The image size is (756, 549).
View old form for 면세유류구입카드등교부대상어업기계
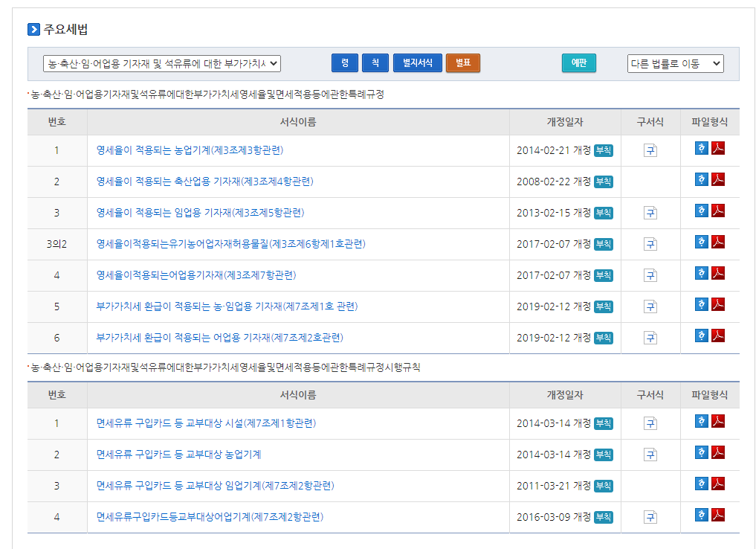pos(650,517)
